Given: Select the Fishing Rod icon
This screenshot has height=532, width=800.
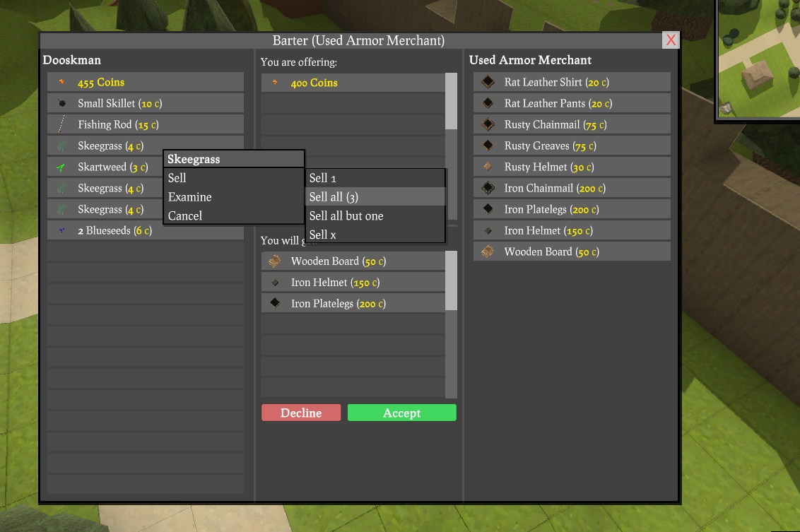Looking at the screenshot, I should pos(62,125).
